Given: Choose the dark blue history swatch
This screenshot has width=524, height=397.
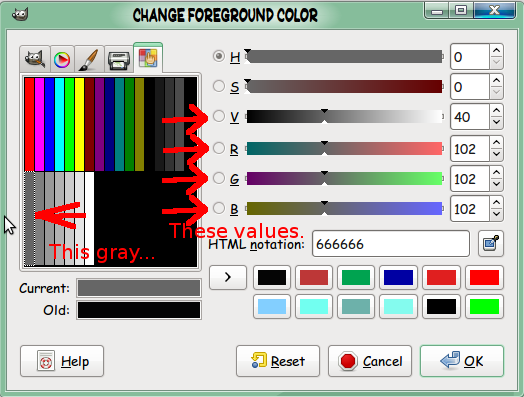Looking at the screenshot, I should 398,277.
